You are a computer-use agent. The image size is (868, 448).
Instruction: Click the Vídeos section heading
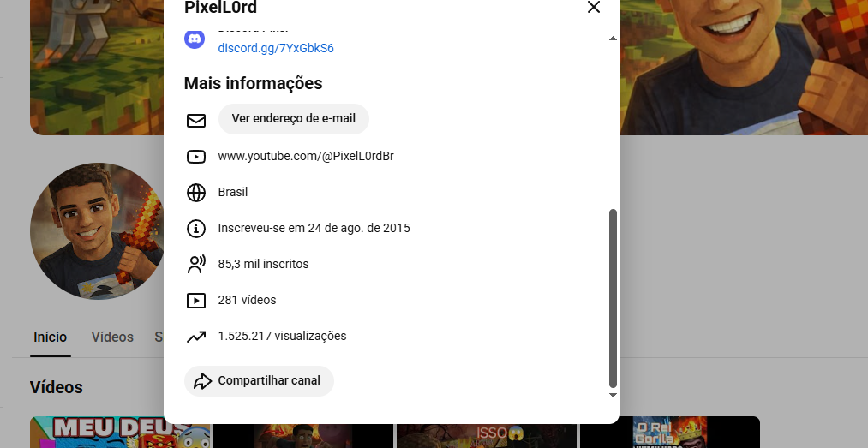(x=57, y=387)
